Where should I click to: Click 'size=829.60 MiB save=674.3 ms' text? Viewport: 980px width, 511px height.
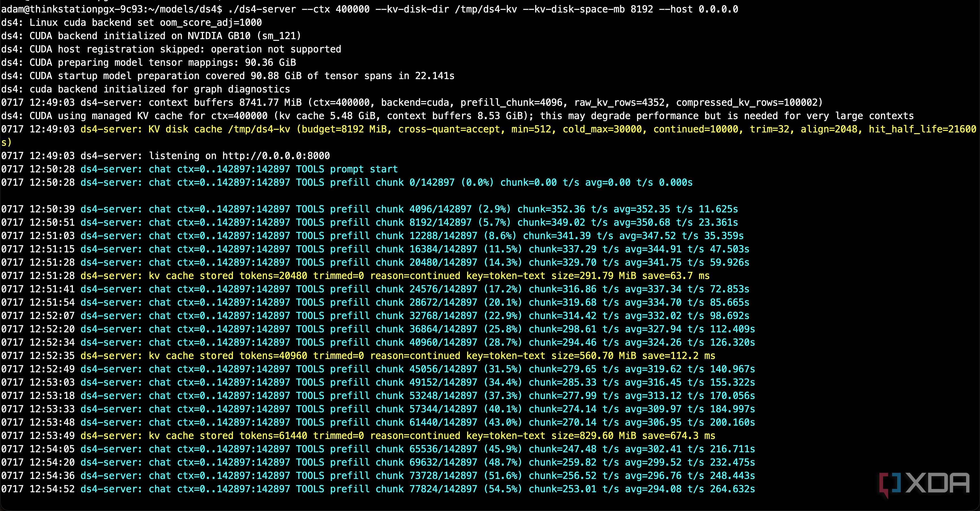point(633,435)
